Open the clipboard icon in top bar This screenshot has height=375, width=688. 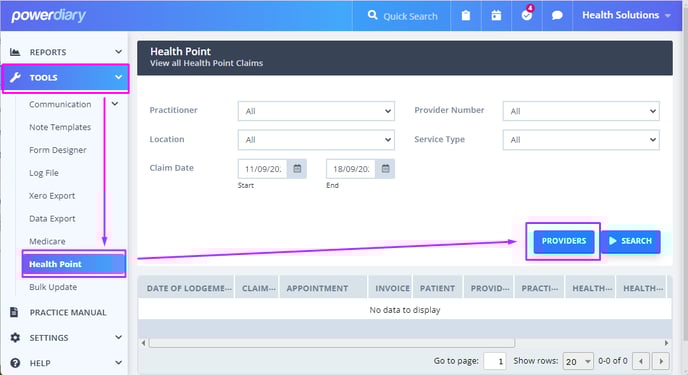[466, 16]
